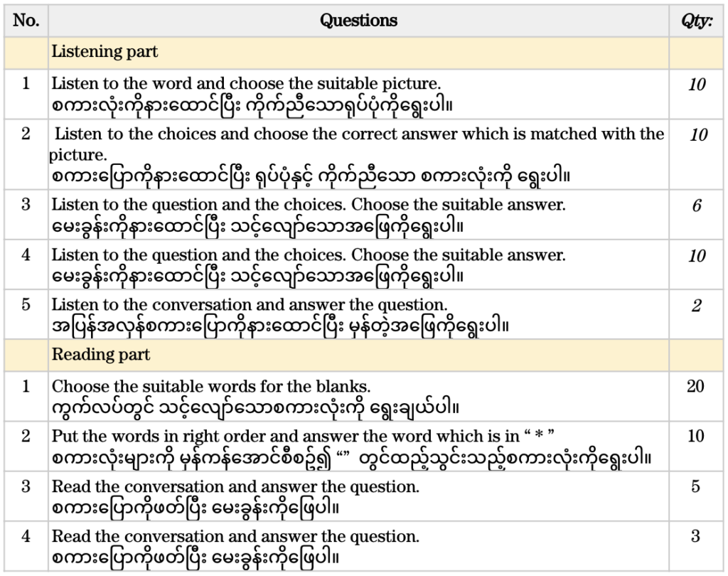This screenshot has width=728, height=576.
Task: Click "Listen to the conversation and answer" sentence
Action: tap(250, 305)
